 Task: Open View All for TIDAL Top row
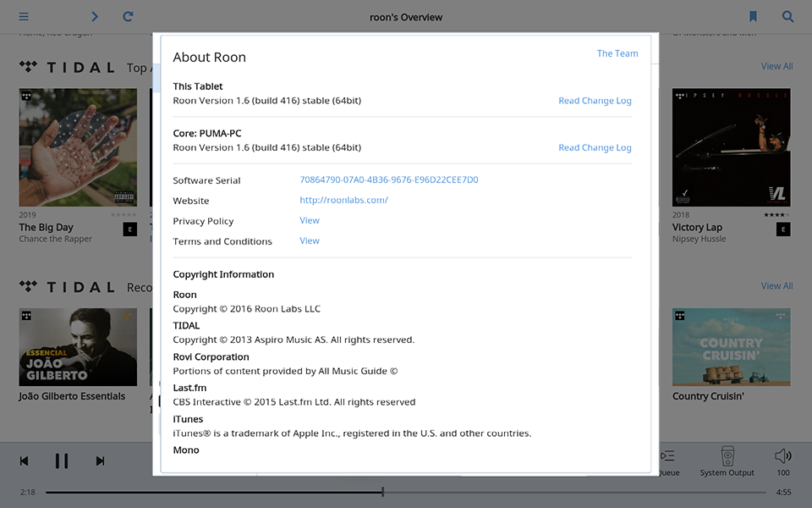coord(776,66)
